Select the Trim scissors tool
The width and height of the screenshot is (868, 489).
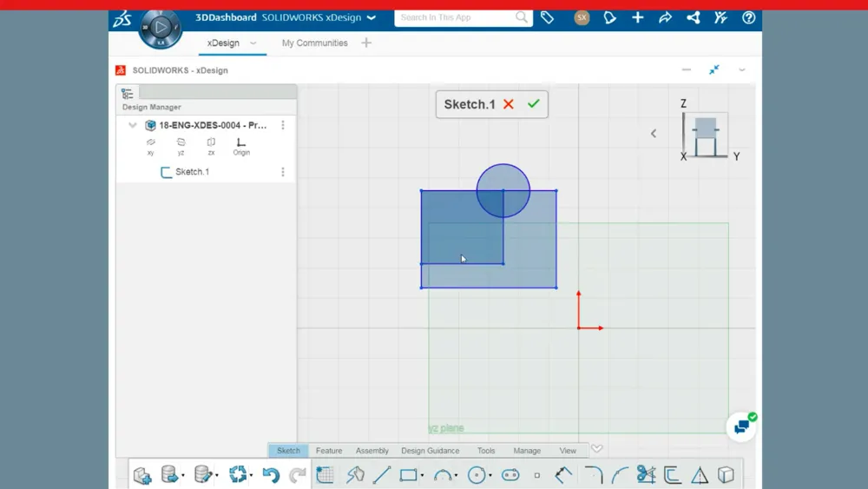646,475
